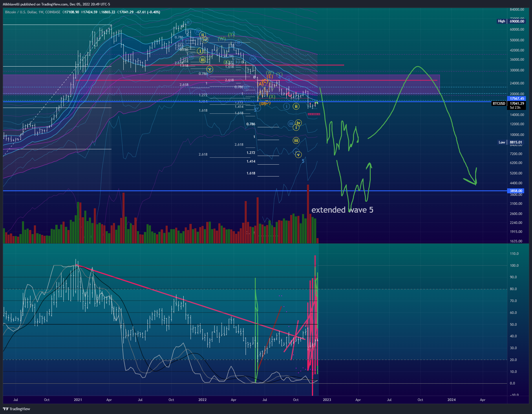532x414 pixels.
Task: Click the 'extended wave 5' annotation text
Action: point(342,210)
